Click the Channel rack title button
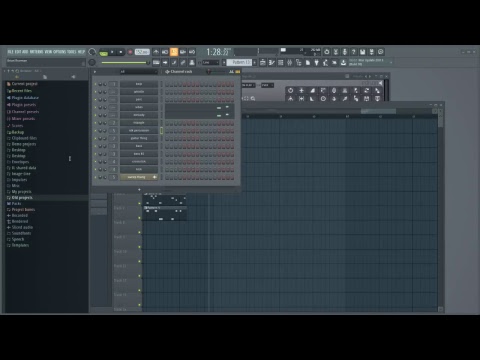Image resolution: width=480 pixels, height=360 pixels. pyautogui.click(x=179, y=72)
